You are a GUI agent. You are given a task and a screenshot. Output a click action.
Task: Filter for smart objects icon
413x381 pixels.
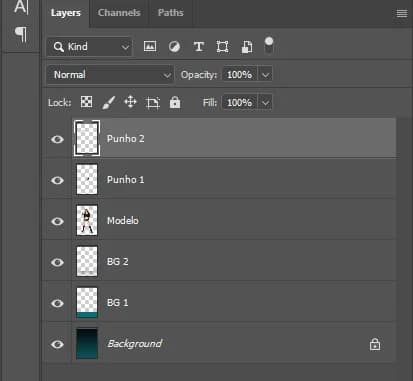click(x=247, y=47)
